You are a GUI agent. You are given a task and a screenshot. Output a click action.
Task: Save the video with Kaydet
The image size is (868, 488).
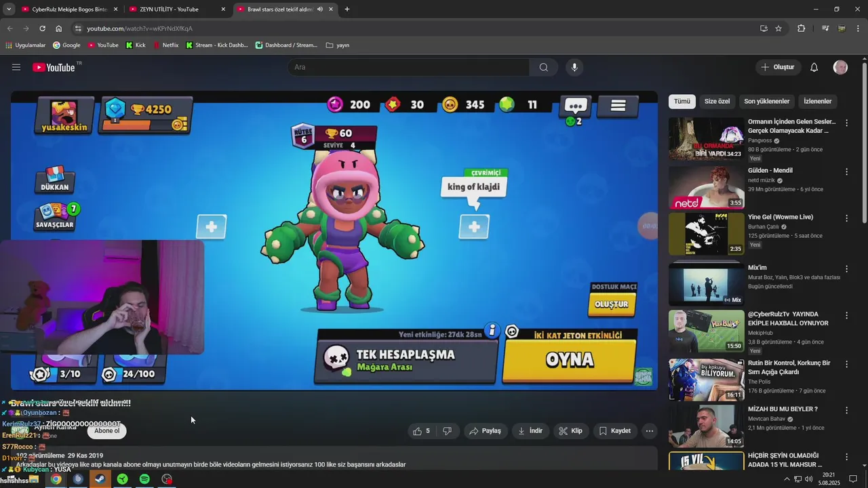615,431
